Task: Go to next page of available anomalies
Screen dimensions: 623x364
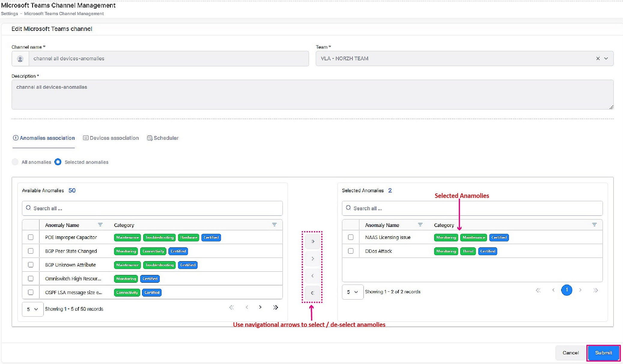Action: 260,307
